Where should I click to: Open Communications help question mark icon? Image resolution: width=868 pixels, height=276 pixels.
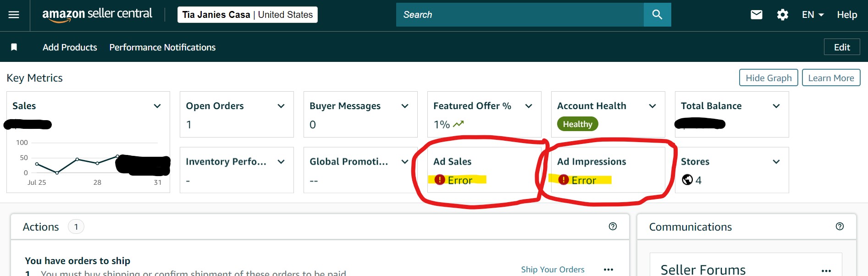(840, 226)
